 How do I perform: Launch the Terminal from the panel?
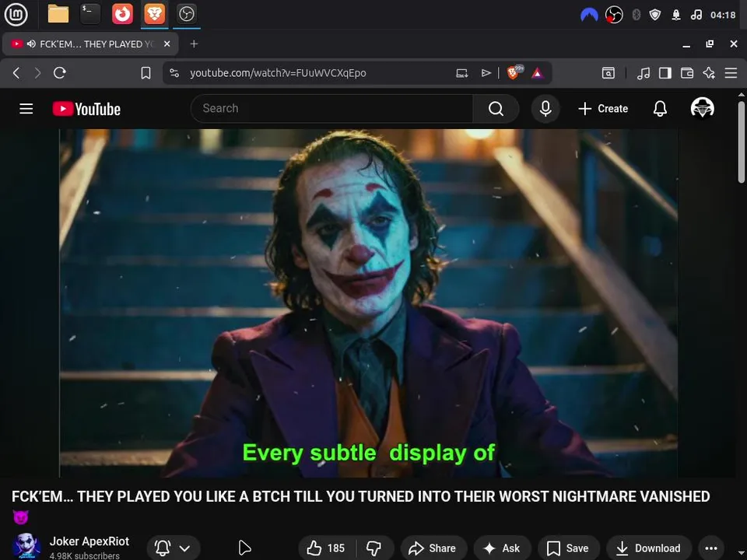tap(90, 14)
